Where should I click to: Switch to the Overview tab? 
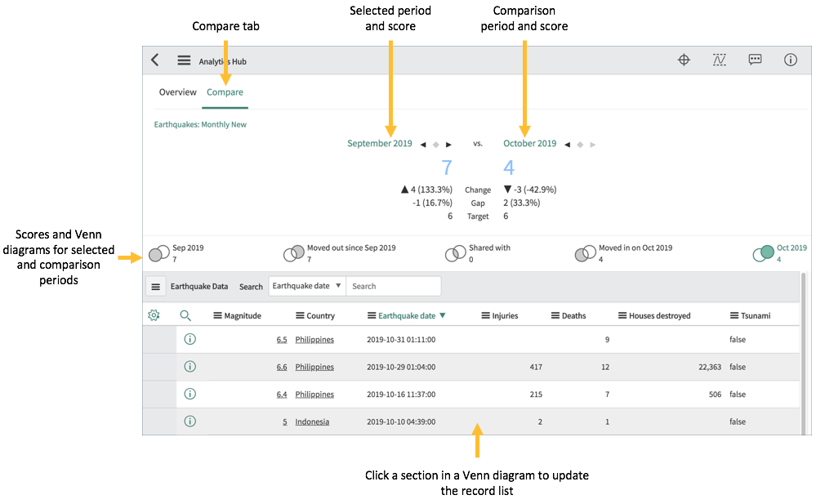pos(177,91)
